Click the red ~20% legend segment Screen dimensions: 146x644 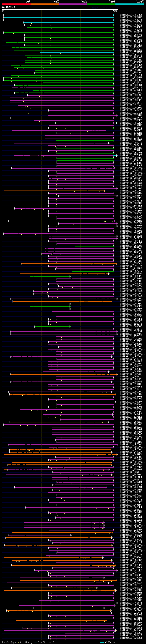pyautogui.click(x=16, y=4)
